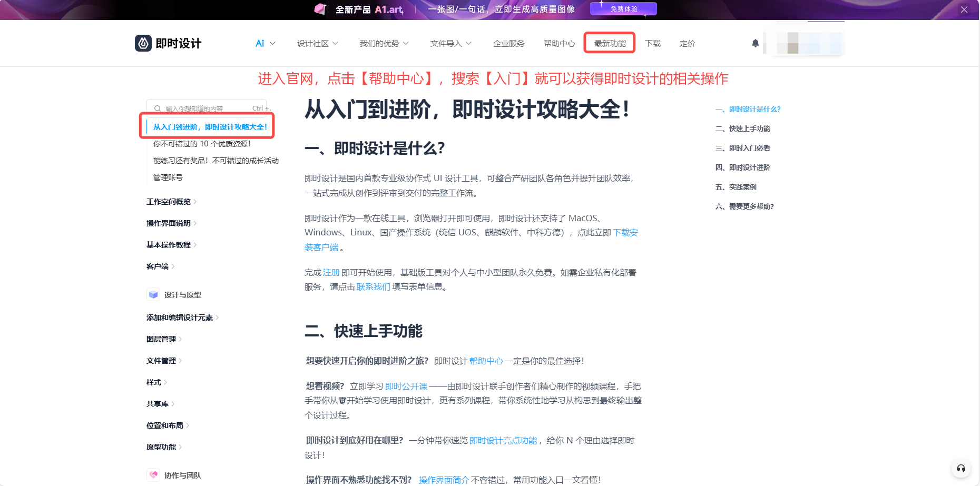Click the 即时设计 logo icon
This screenshot has width=980, height=486.
tap(143, 43)
